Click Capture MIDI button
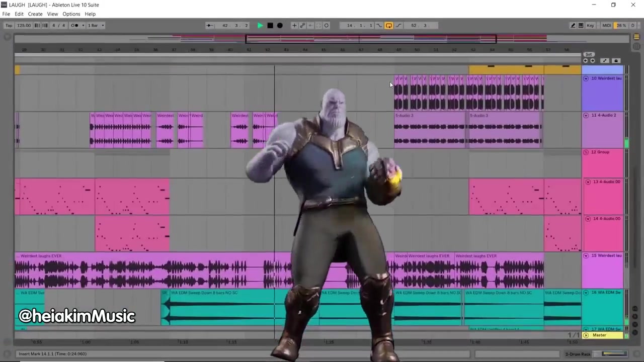This screenshot has width=644, height=362. [318, 26]
